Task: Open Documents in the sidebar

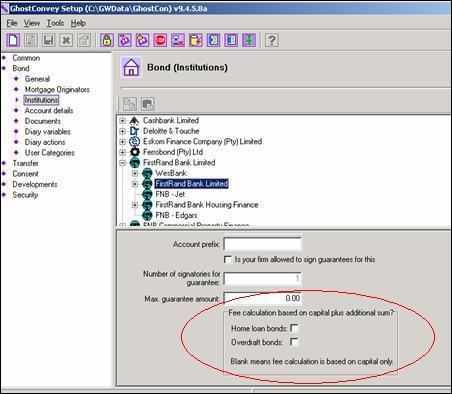Action: pos(43,121)
